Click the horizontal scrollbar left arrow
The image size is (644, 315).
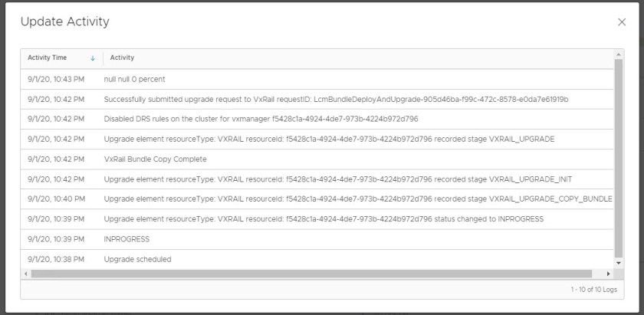[27, 274]
